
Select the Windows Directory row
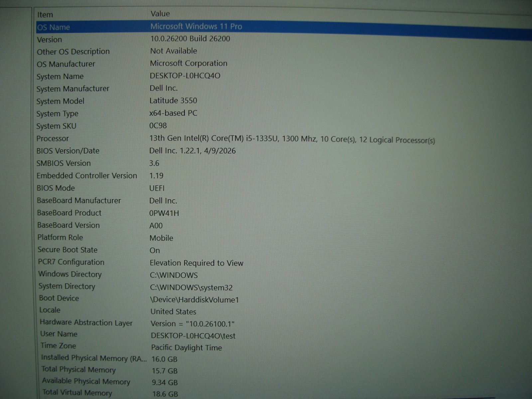point(70,274)
